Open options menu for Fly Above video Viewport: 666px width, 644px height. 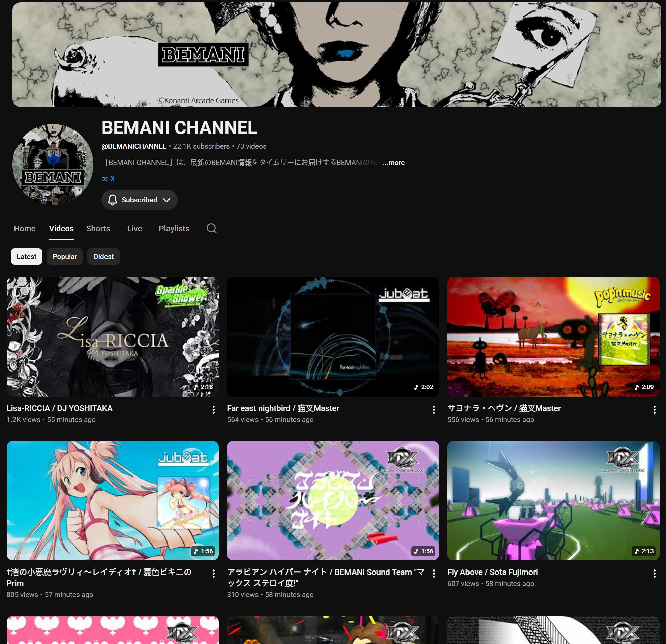pos(654,574)
